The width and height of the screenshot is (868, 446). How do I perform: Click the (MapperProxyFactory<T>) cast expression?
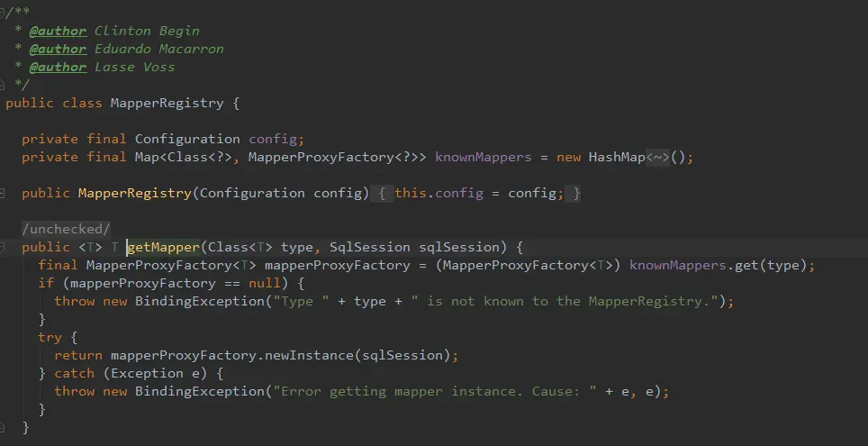tap(528, 266)
